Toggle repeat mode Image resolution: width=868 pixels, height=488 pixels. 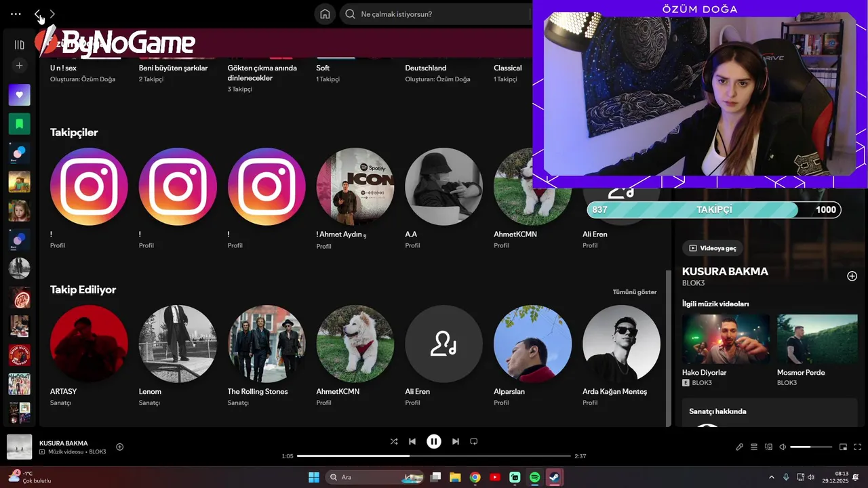(x=474, y=441)
